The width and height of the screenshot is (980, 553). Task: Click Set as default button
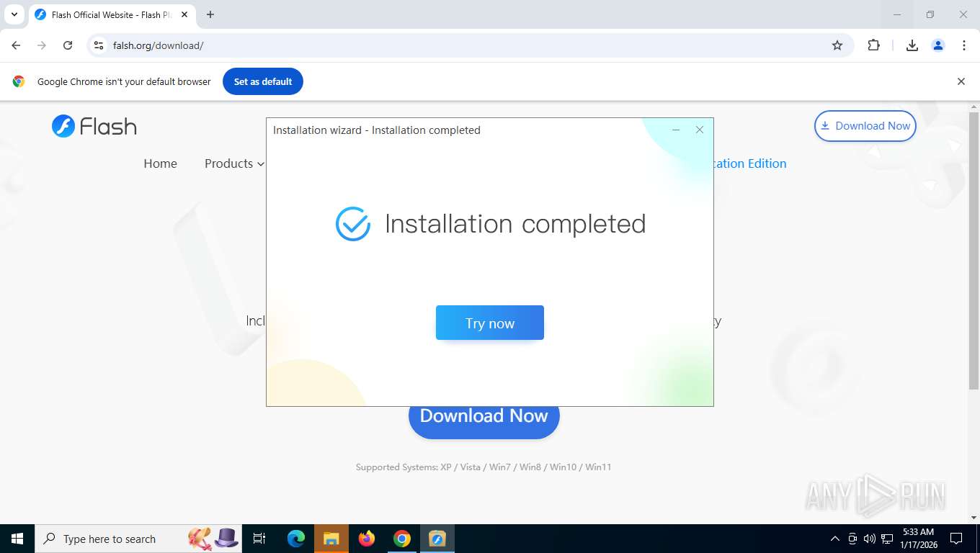(x=263, y=81)
